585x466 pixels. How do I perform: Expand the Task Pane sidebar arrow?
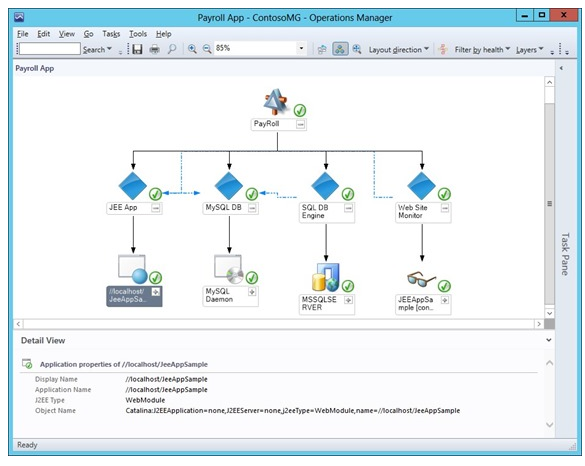click(x=561, y=68)
